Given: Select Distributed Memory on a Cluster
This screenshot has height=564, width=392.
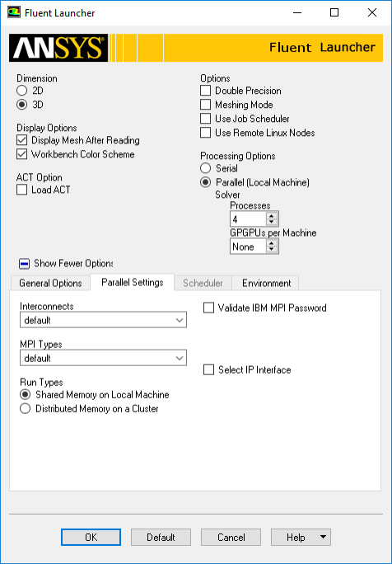Looking at the screenshot, I should (26, 409).
